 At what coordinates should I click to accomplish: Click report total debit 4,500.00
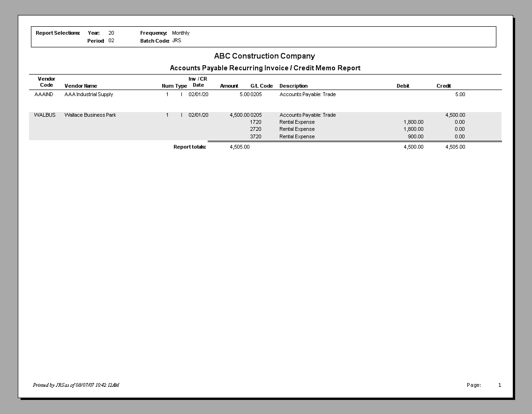[413, 147]
